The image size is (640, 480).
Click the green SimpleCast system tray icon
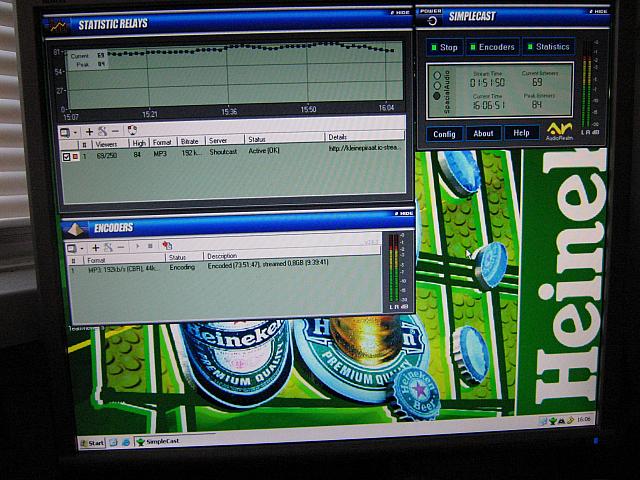pyautogui.click(x=553, y=420)
